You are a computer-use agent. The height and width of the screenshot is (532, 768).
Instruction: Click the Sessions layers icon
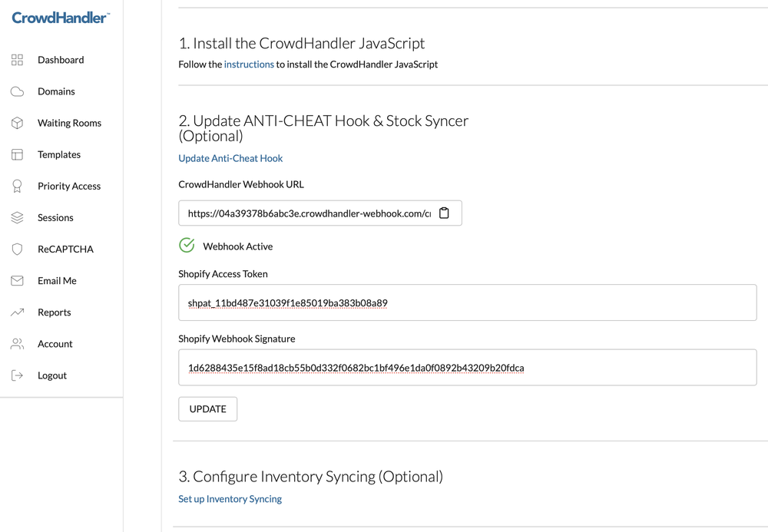[x=17, y=218]
